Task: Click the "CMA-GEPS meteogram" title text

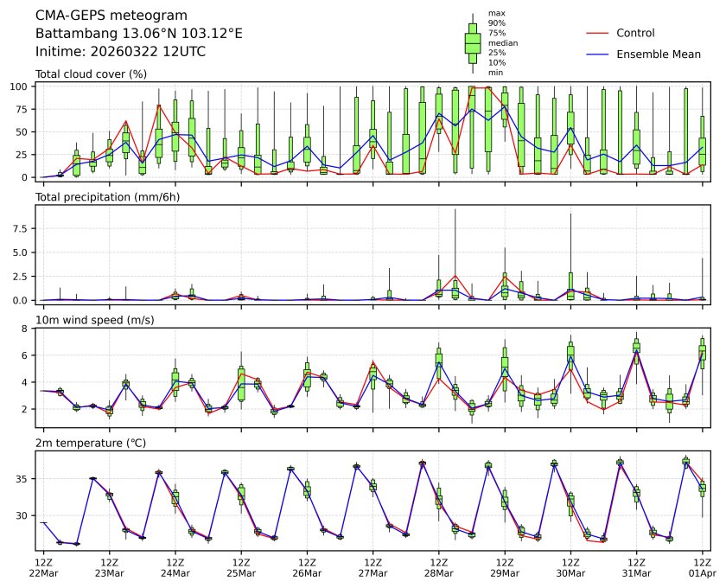Action: point(107,16)
